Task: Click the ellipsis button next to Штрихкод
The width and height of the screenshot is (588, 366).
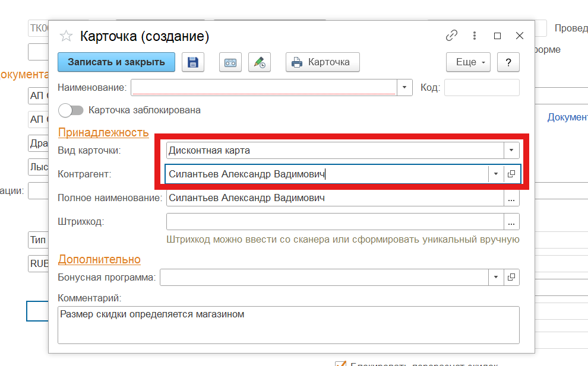Action: tap(511, 222)
